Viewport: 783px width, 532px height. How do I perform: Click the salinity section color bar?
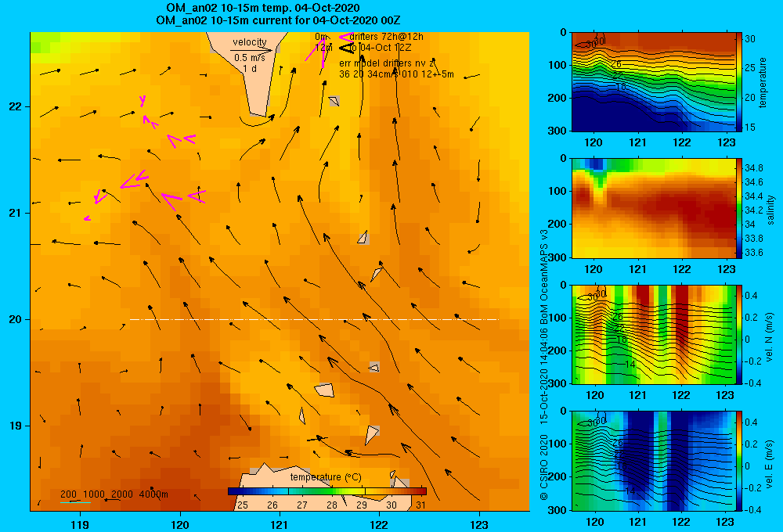[x=739, y=208]
